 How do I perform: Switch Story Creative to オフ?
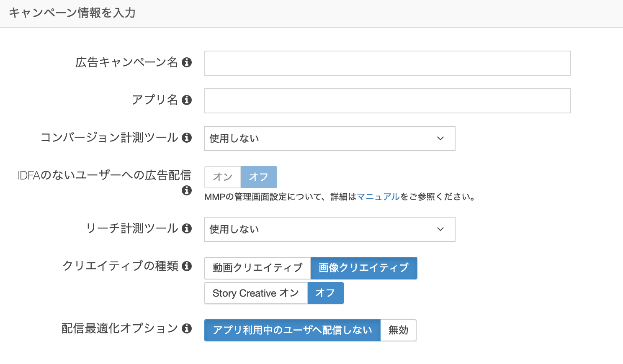(325, 293)
